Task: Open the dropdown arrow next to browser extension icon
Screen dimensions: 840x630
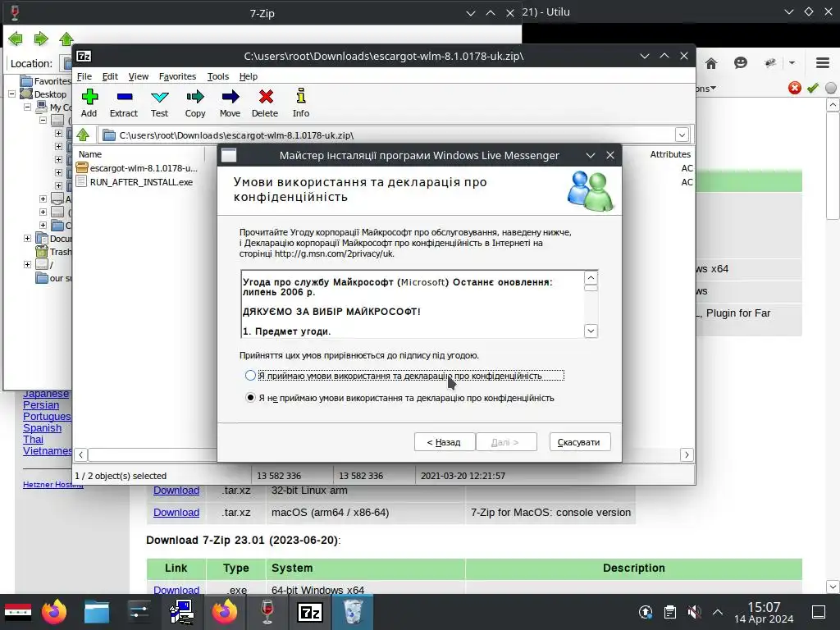Action: (x=792, y=63)
